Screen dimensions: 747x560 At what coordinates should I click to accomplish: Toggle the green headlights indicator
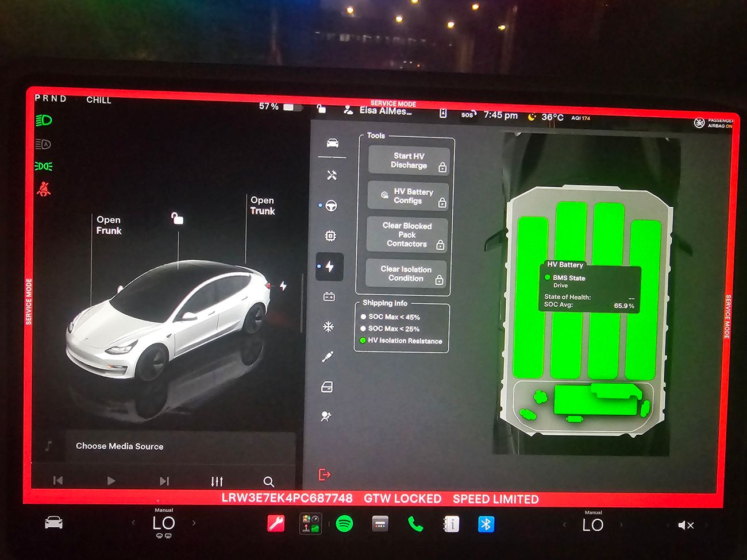pos(44,120)
